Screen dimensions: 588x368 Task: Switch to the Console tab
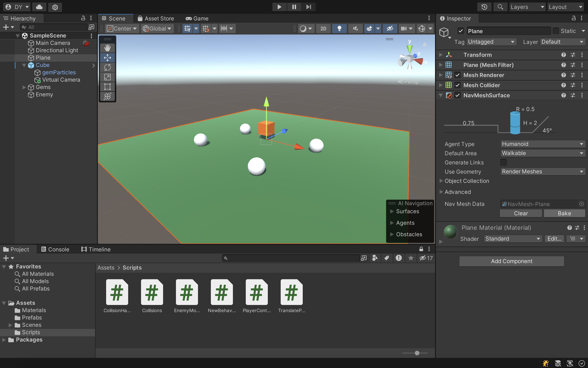(55, 249)
